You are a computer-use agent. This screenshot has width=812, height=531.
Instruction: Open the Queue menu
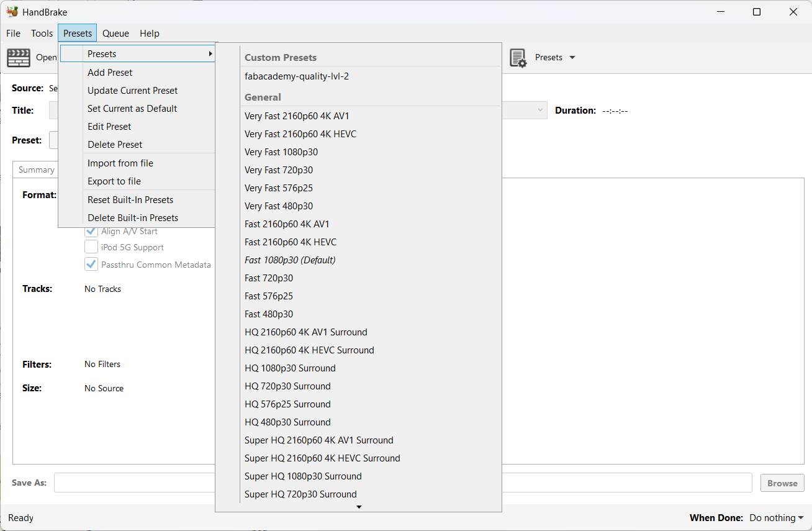point(115,34)
